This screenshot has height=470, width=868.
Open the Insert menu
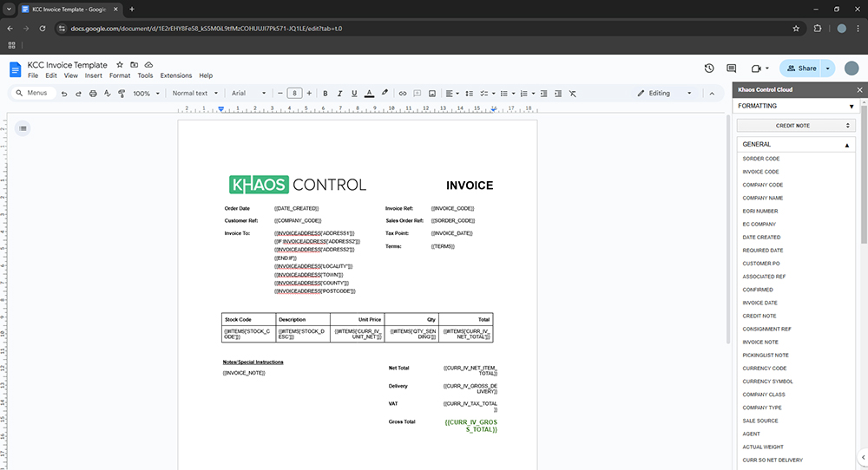coord(94,75)
